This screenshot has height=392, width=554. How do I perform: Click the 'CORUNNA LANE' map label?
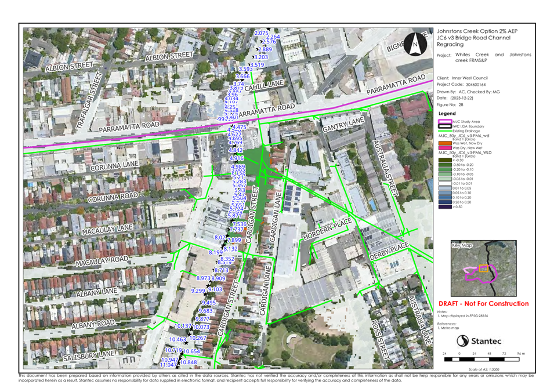pyautogui.click(x=114, y=166)
